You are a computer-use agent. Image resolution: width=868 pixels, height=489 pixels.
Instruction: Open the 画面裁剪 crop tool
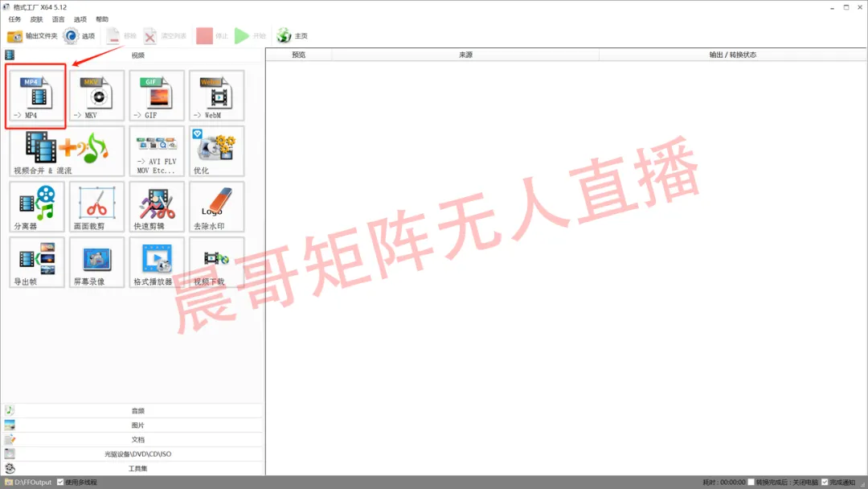coord(97,207)
